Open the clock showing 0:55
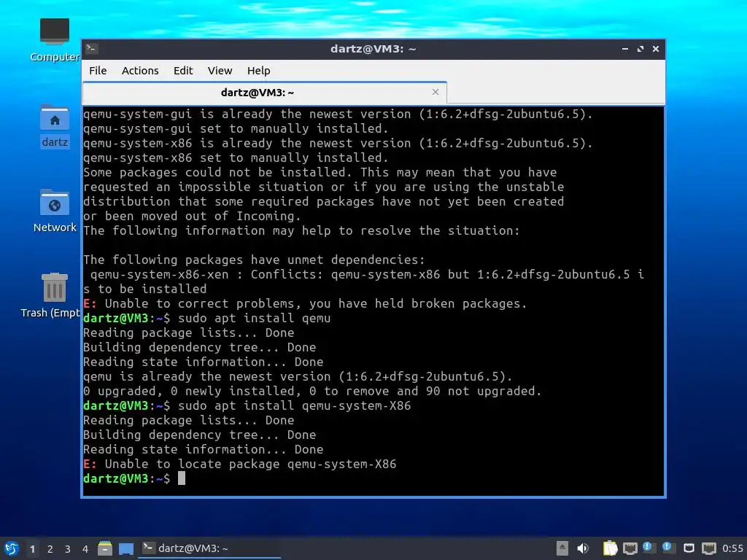Image resolution: width=747 pixels, height=560 pixels. pyautogui.click(x=732, y=548)
